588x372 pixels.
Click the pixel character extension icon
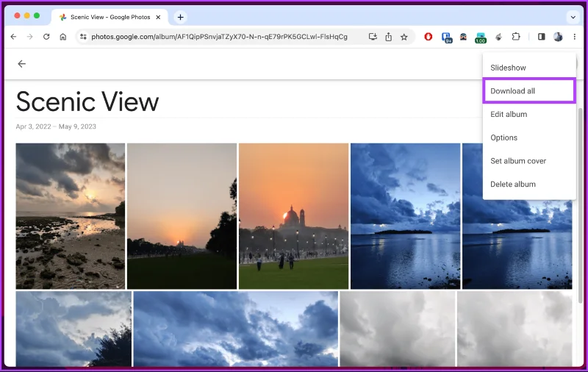(x=463, y=37)
